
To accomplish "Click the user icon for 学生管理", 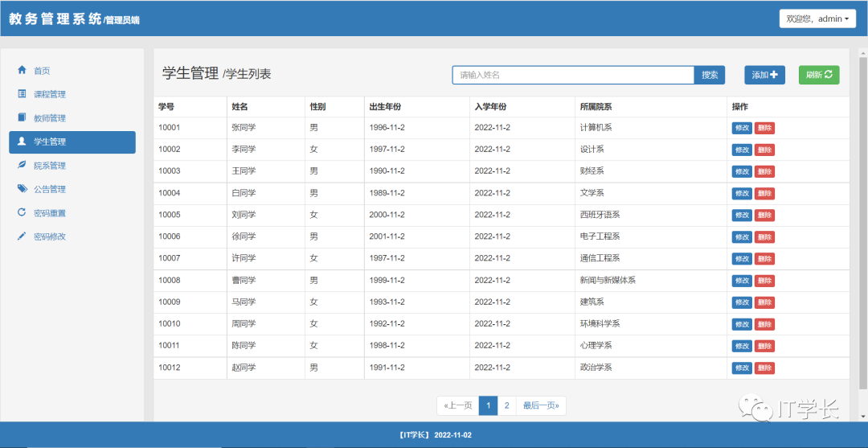I will coord(23,142).
